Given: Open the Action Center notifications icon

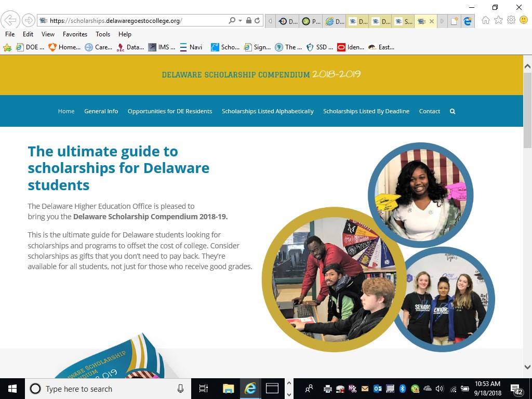Looking at the screenshot, I should point(517,390).
